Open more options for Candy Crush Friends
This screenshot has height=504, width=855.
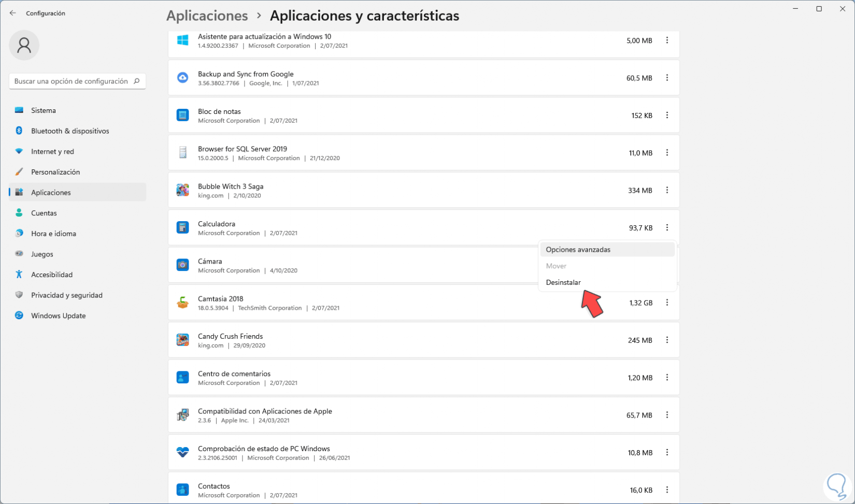[667, 340]
